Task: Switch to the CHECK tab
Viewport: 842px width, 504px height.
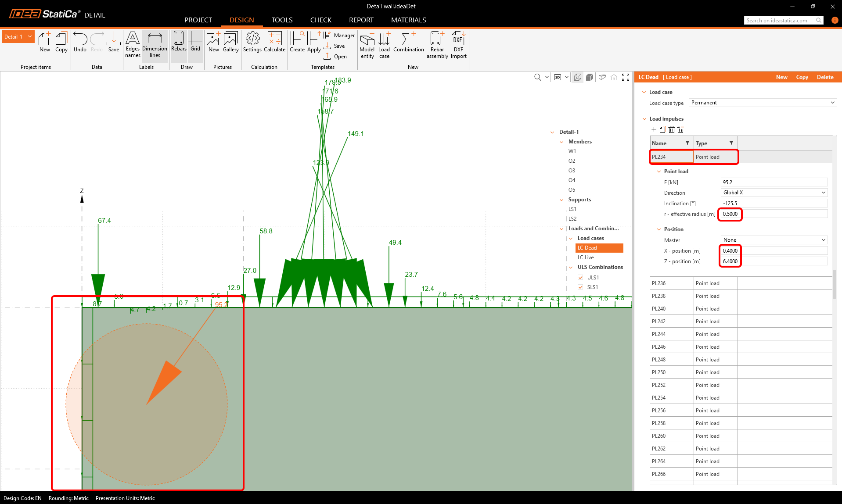Action: [x=320, y=20]
